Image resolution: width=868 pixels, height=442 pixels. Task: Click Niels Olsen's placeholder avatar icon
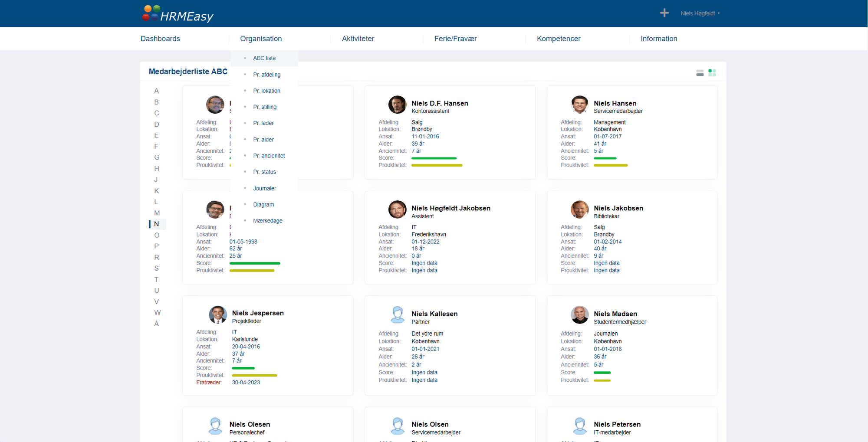pos(397,426)
